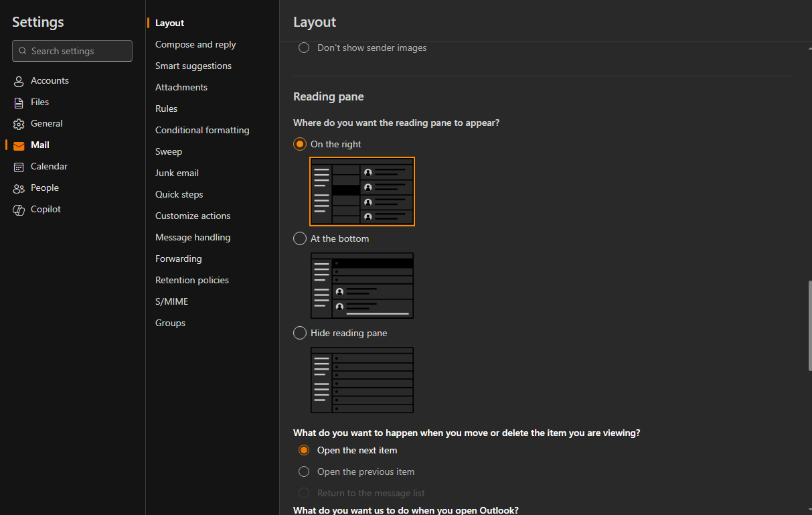Click the hidden reading pane layout preview

[362, 380]
